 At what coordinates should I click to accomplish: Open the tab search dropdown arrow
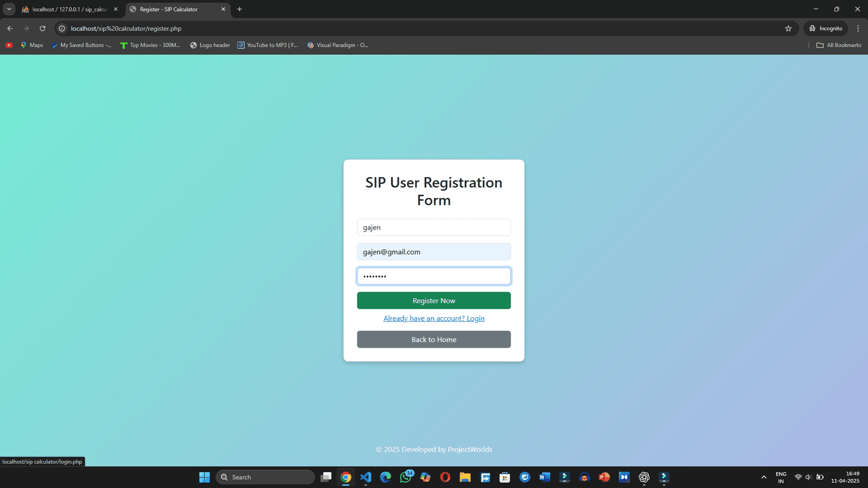(9, 9)
